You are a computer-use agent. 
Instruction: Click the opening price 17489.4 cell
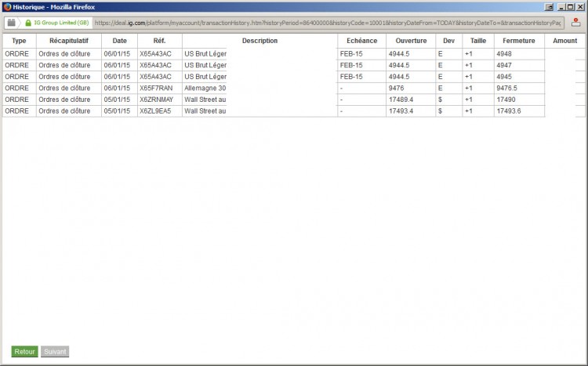click(411, 100)
